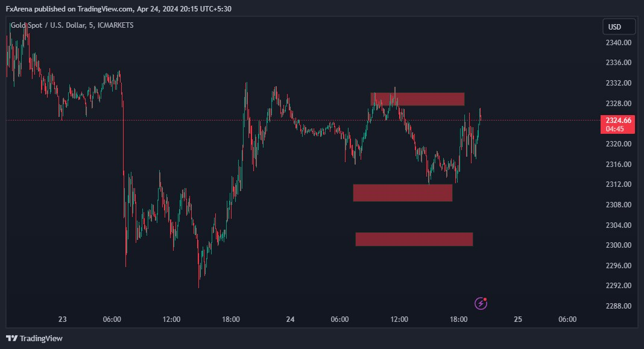Click the ICMARKETS exchange label

pos(115,25)
